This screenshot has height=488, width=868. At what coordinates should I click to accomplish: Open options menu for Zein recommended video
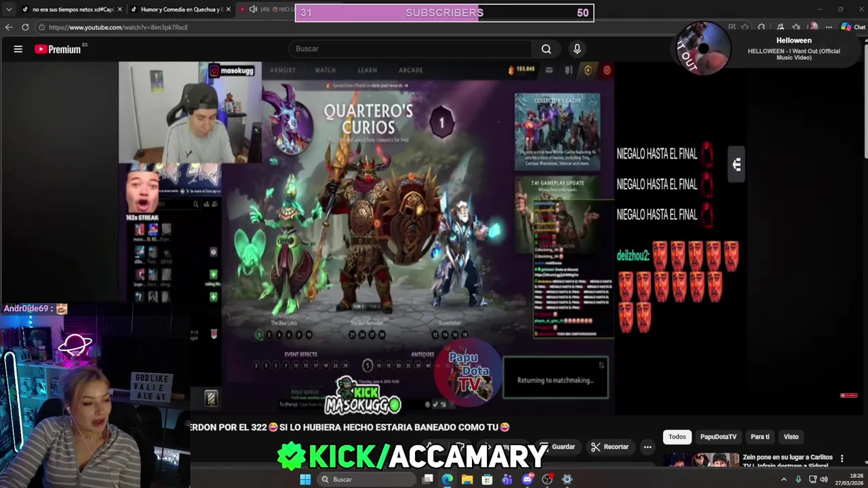pyautogui.click(x=842, y=458)
